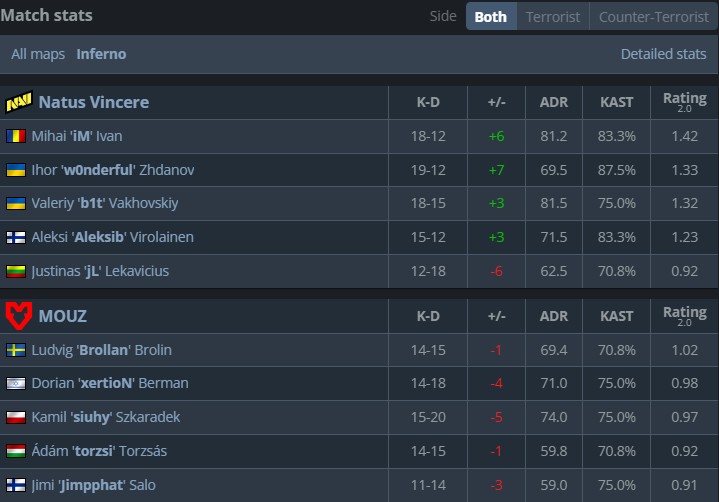Click the Romanian flag beside iM
Image resolution: width=719 pixels, height=502 pixels.
tap(16, 136)
